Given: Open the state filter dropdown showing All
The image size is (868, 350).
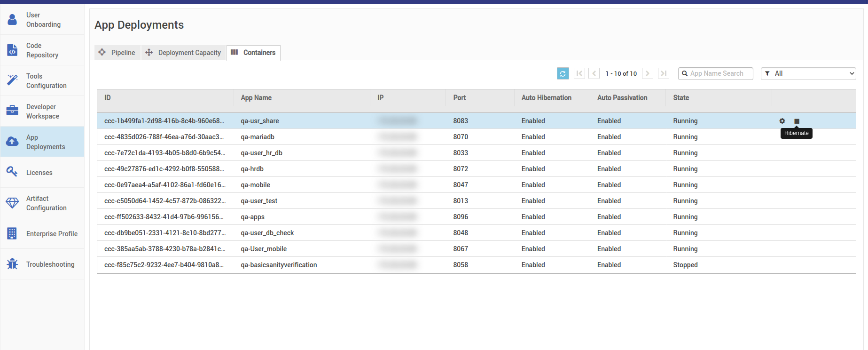Looking at the screenshot, I should (808, 73).
